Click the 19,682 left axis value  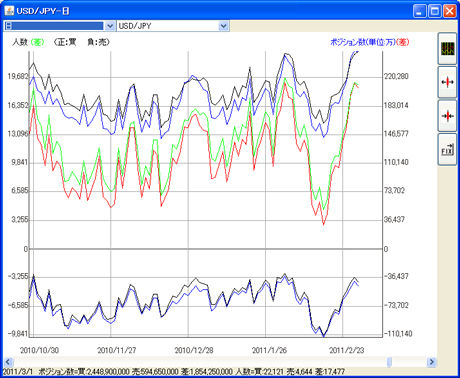click(x=18, y=76)
